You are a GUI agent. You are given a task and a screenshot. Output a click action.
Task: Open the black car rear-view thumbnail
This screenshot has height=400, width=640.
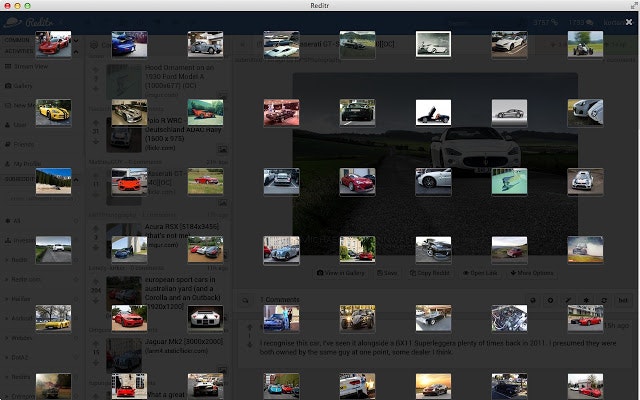tap(357, 112)
